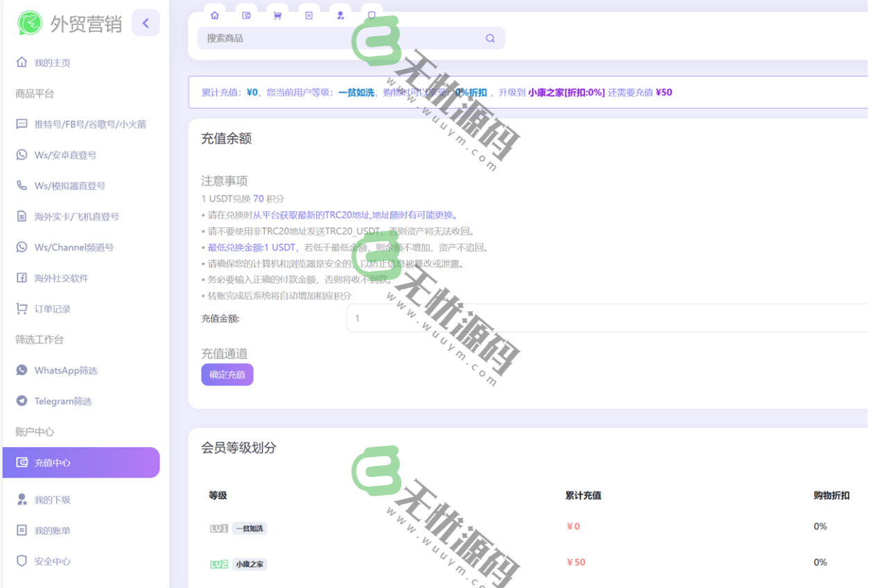Select the WhatsApp icon beside WhatsApp筛选
This screenshot has width=871, height=588.
tap(22, 370)
